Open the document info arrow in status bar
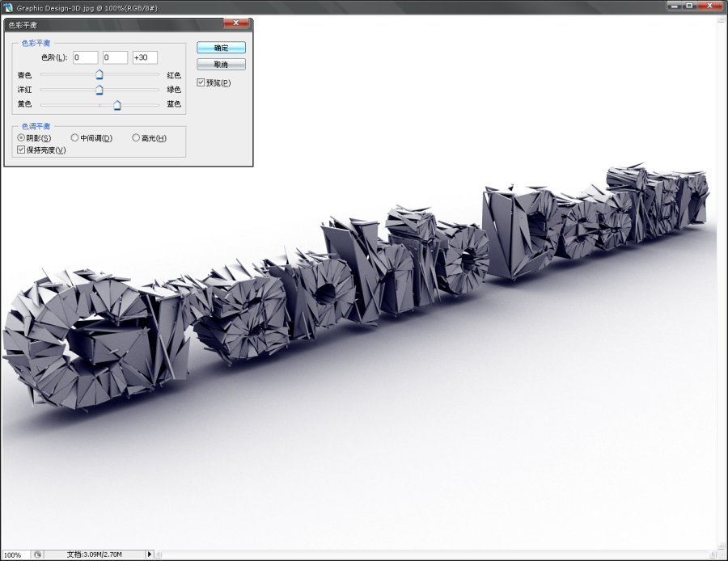This screenshot has height=561, width=728. [x=150, y=555]
